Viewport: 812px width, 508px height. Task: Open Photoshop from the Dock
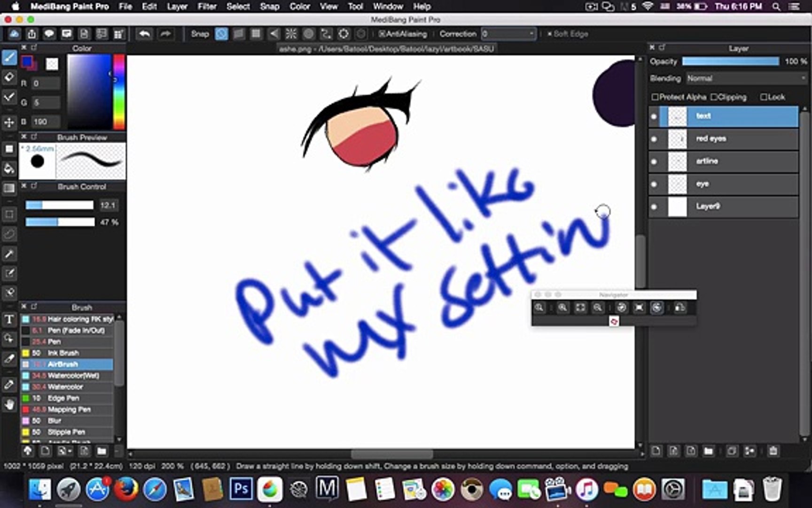[241, 489]
